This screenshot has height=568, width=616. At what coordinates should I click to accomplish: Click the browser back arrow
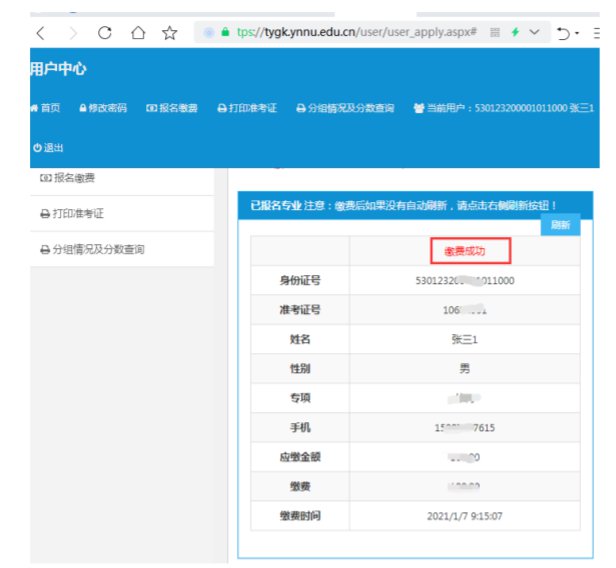[40, 32]
